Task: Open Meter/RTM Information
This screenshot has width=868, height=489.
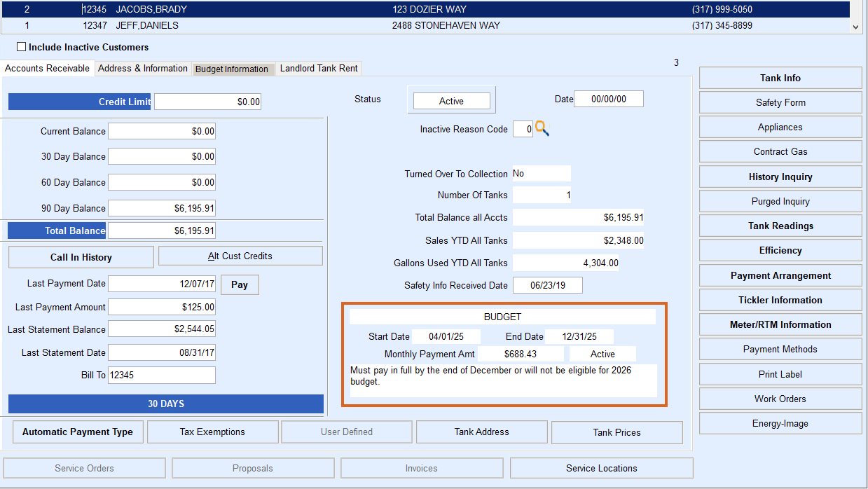Action: (780, 324)
